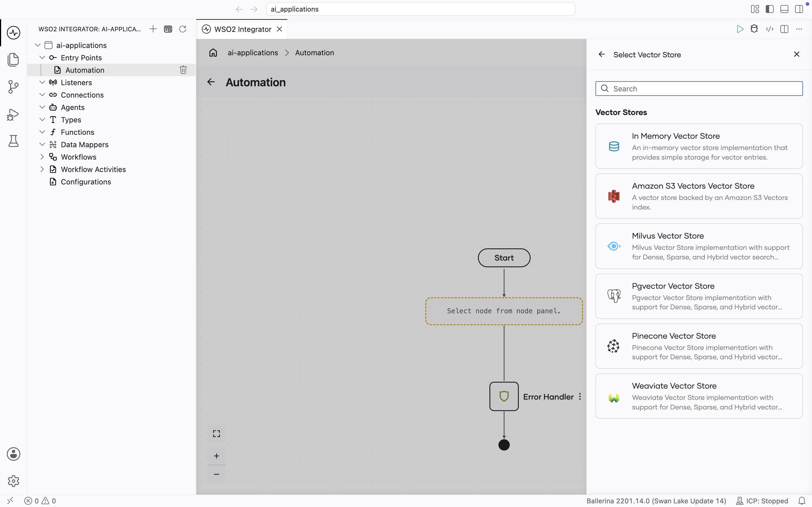Image resolution: width=812 pixels, height=507 pixels.
Task: Go to home via breadcrumb house icon
Action: pos(213,53)
